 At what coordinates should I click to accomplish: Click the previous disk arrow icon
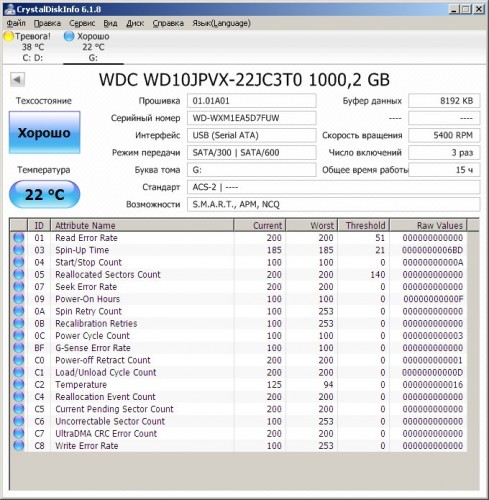[17, 80]
